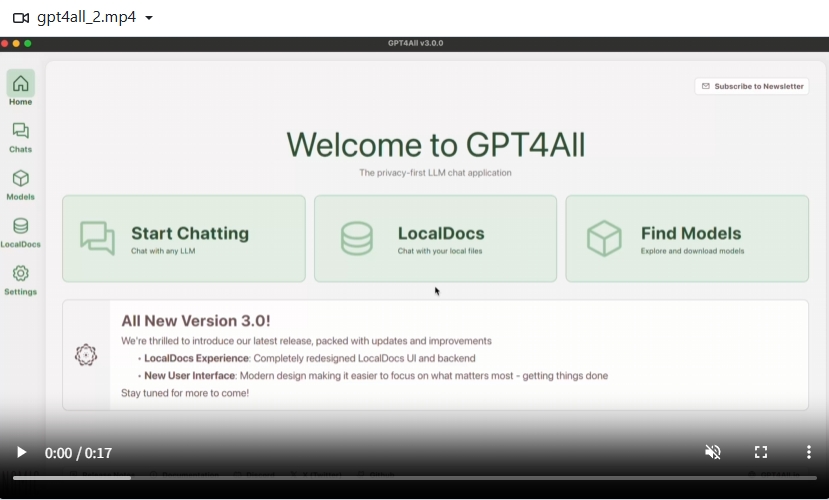Image resolution: width=829 pixels, height=500 pixels.
Task: Expand the gpt4all_2.mp4 file dropdown arrow
Action: tap(149, 18)
